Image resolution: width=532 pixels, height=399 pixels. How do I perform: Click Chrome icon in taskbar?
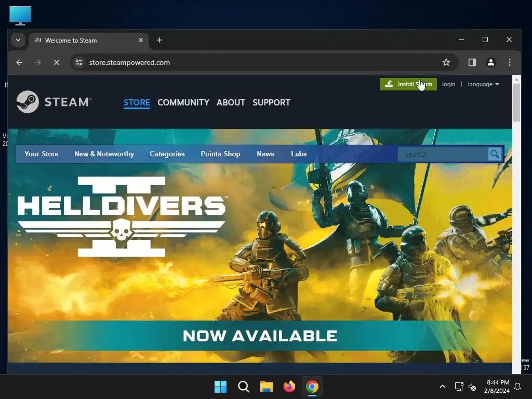click(x=312, y=387)
